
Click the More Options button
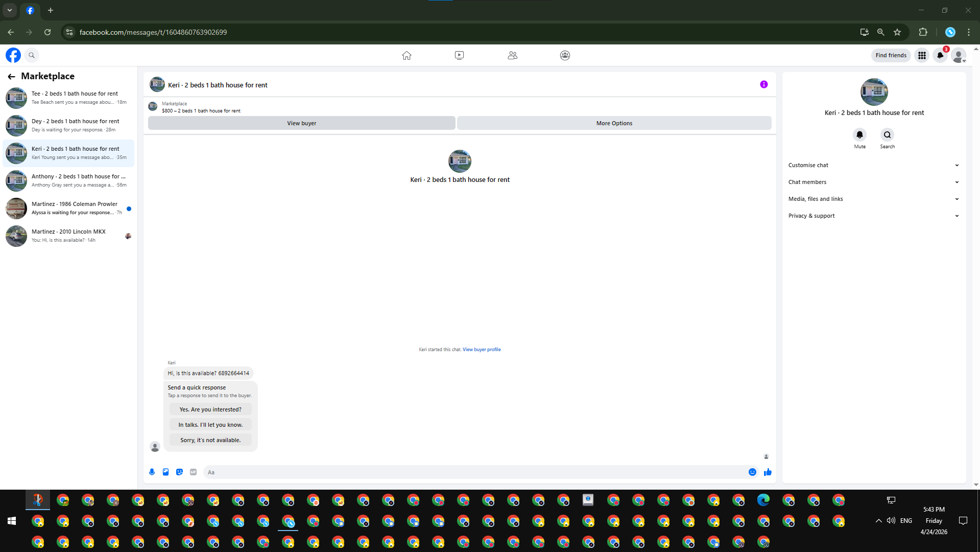pyautogui.click(x=614, y=123)
